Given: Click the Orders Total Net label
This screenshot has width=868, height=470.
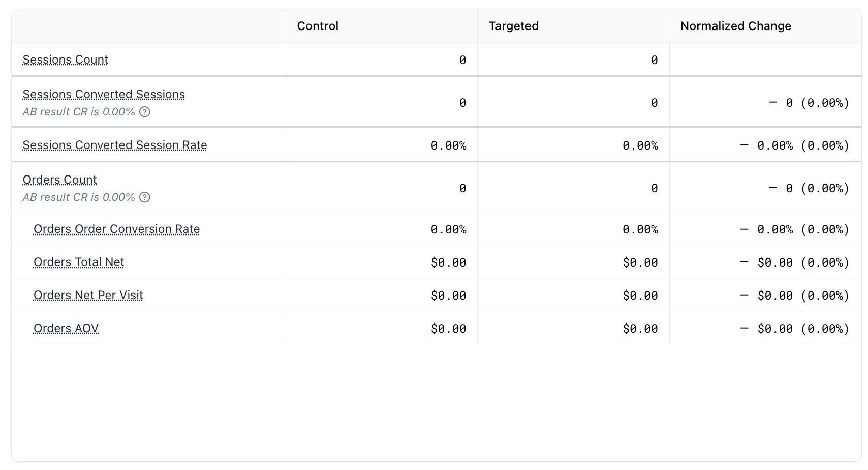Looking at the screenshot, I should pos(79,262).
